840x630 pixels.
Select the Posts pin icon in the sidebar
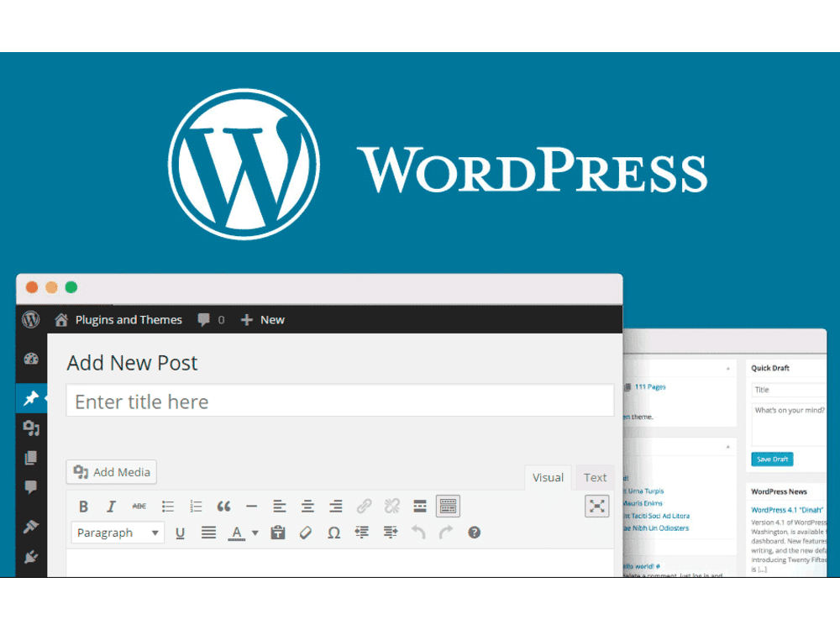click(x=31, y=398)
